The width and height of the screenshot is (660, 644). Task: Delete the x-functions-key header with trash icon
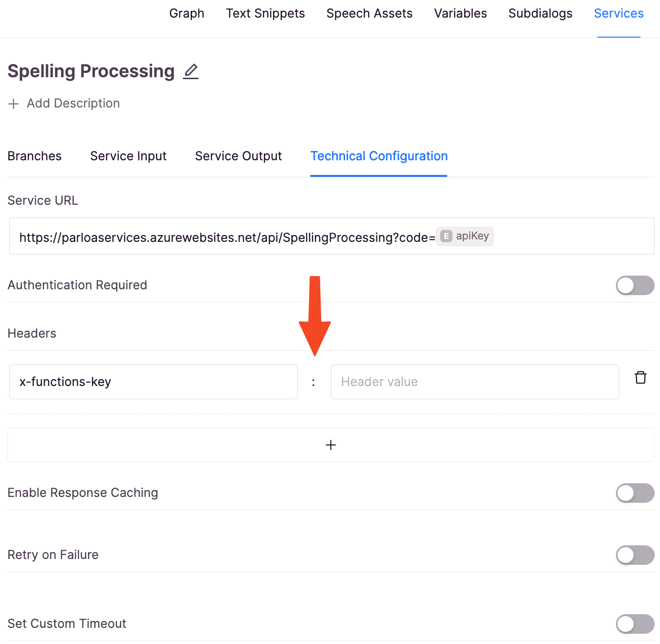(640, 377)
